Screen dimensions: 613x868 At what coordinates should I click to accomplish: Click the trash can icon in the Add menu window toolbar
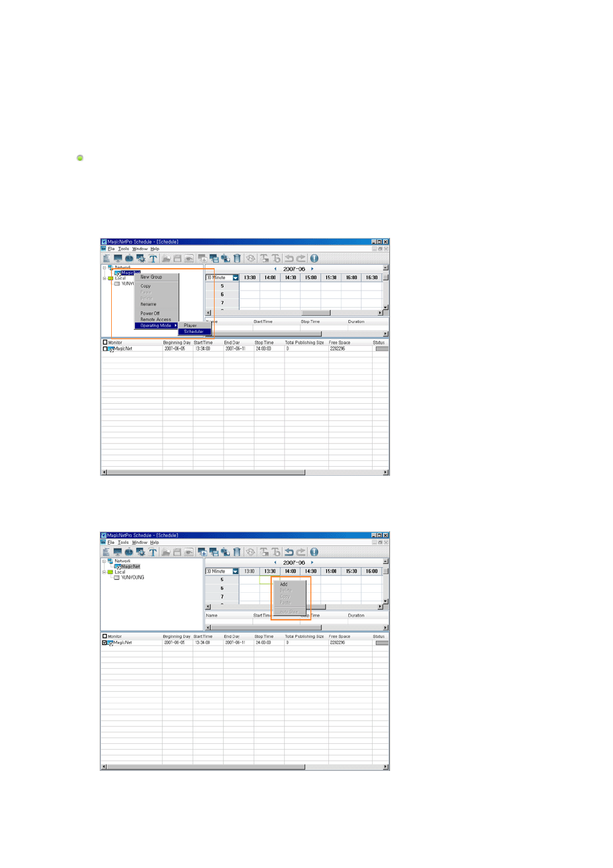[237, 552]
